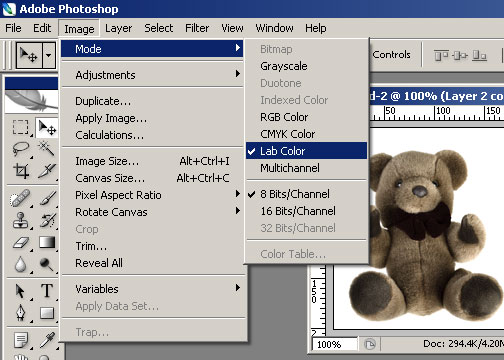Screen dimensions: 504x360
Task: Expand the Mode submenu
Action: click(x=152, y=49)
